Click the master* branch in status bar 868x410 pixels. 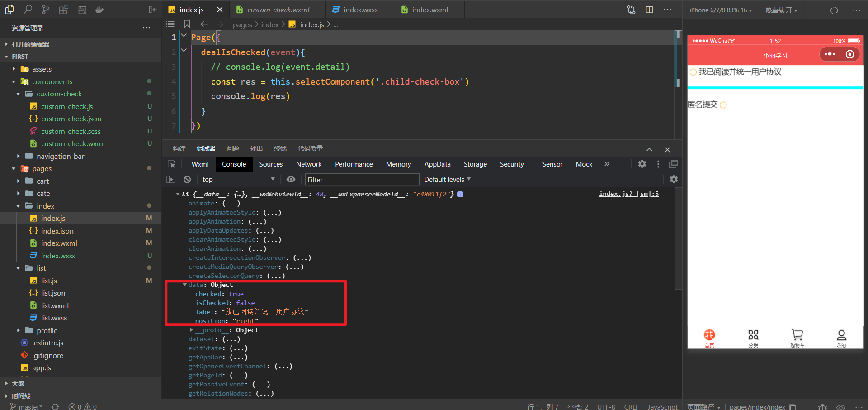(26, 406)
